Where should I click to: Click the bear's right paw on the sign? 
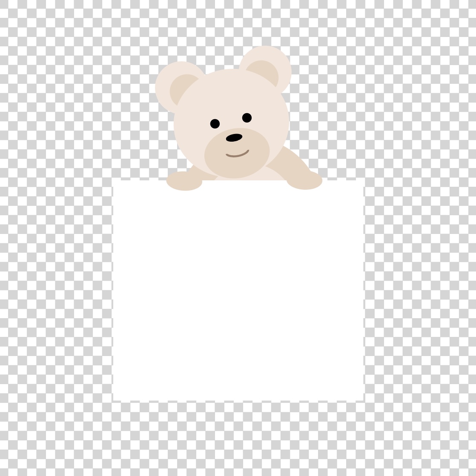[x=305, y=181]
